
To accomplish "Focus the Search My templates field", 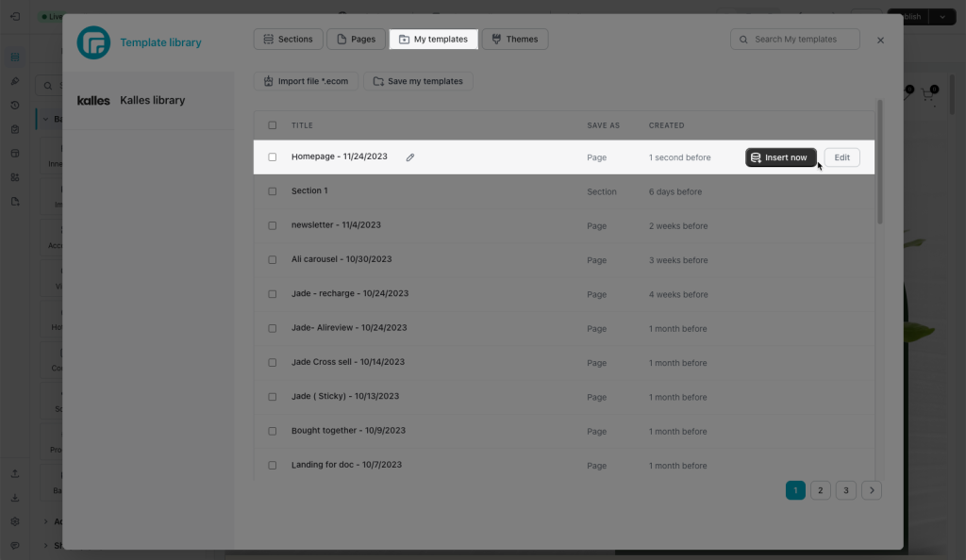I will pyautogui.click(x=794, y=40).
